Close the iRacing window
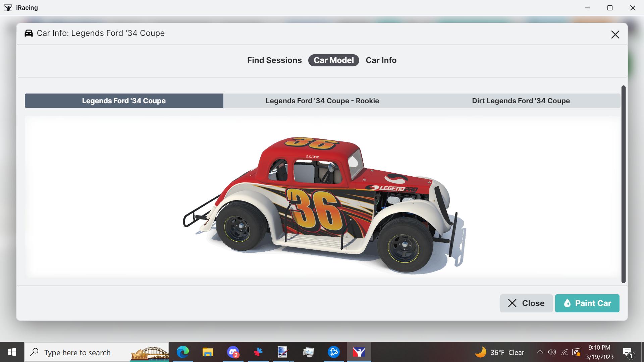Viewport: 644px width, 362px height. [633, 8]
